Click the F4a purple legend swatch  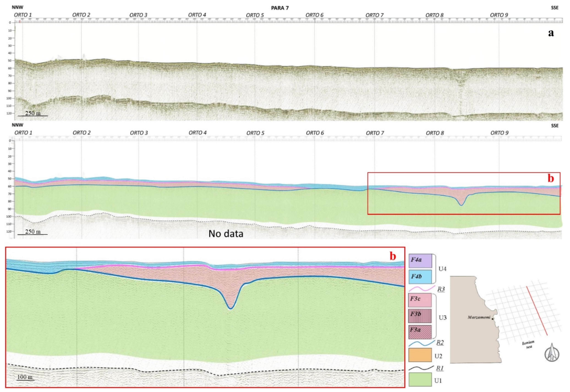[420, 261]
